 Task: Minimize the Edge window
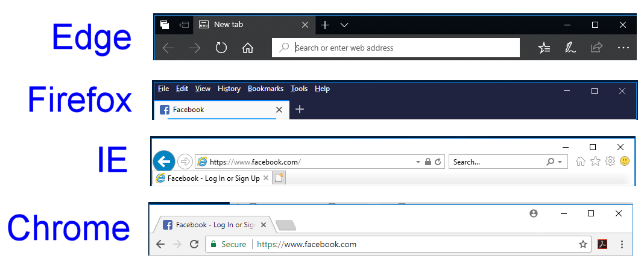click(567, 25)
